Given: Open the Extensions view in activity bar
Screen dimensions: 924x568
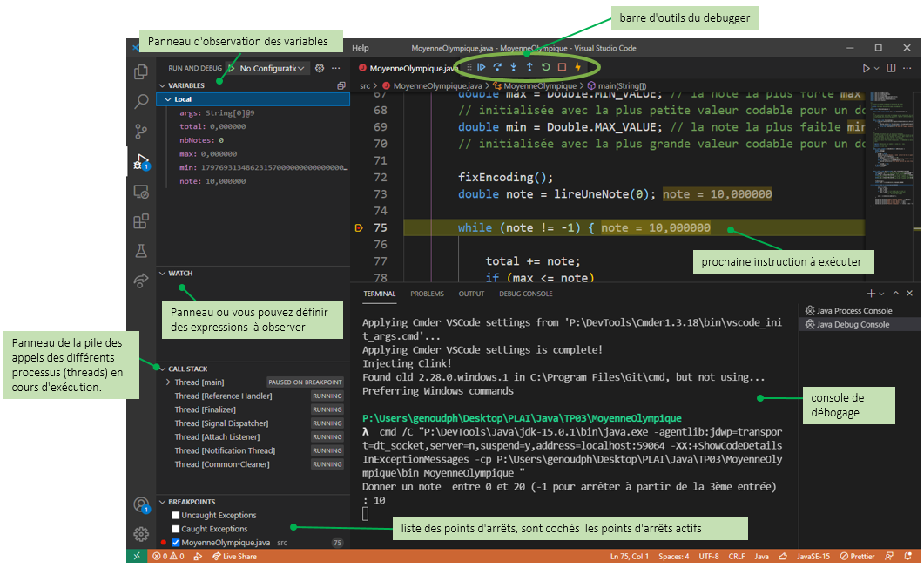Looking at the screenshot, I should coord(140,221).
